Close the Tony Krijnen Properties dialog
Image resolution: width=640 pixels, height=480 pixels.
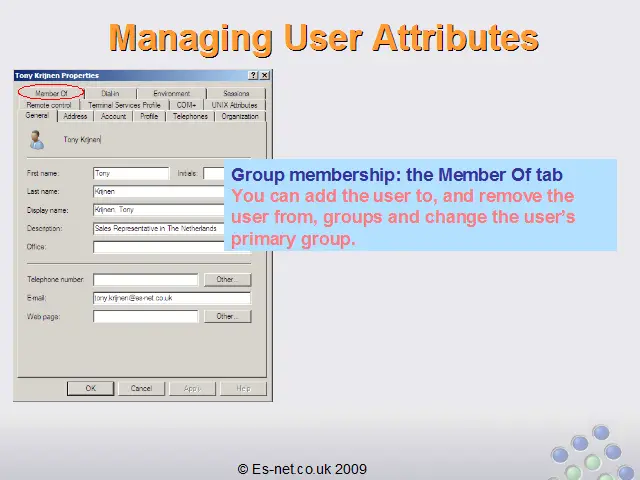(x=265, y=75)
